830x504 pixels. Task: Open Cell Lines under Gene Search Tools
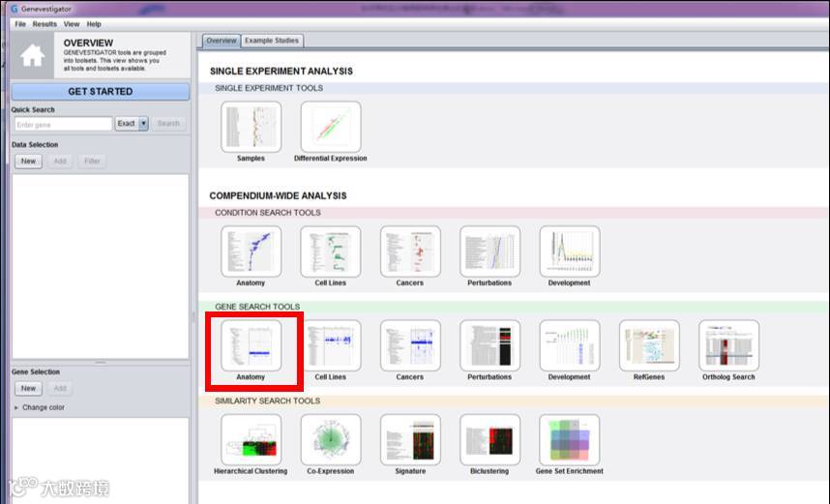[331, 345]
